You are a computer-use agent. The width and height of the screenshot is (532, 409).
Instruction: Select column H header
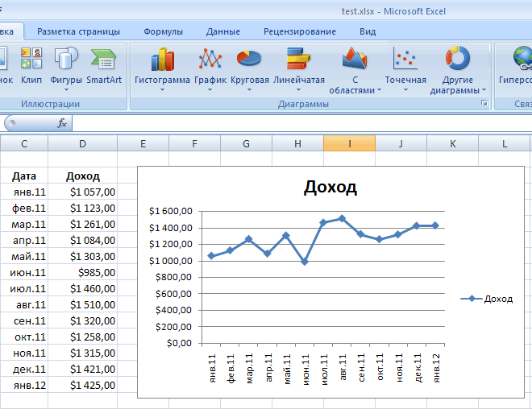(x=297, y=143)
